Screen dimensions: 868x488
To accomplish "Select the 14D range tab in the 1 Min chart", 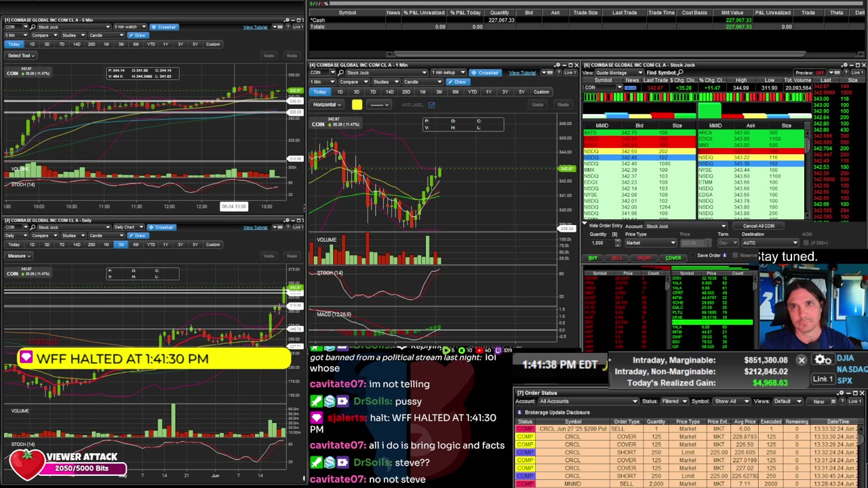I will [390, 92].
